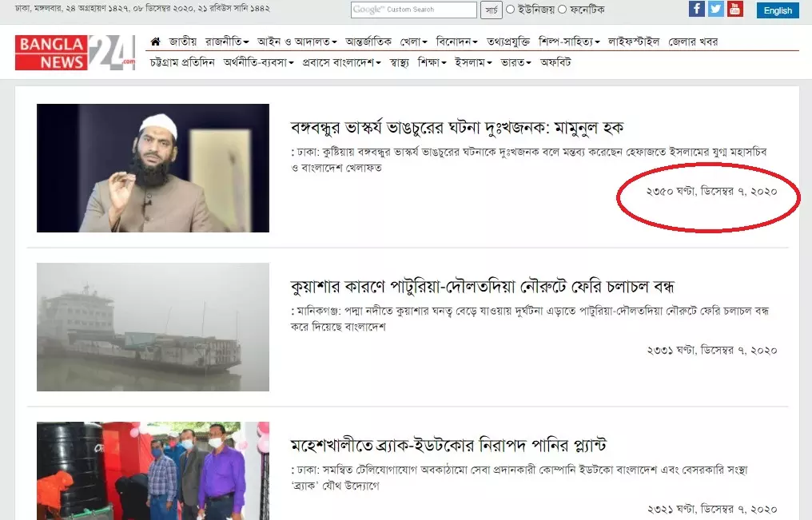Image resolution: width=812 pixels, height=520 pixels.
Task: Click summary starting ঢাকা: সমন্বিত টেলিযোগাযোগ অবকাঠামো
Action: 519,478
